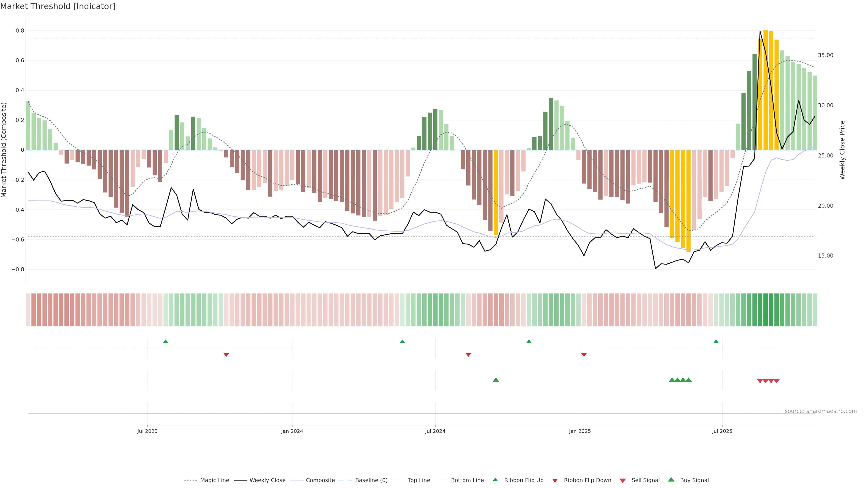
Task: Click the lone buy signal marker after Jul 2024
Action: pos(496,380)
